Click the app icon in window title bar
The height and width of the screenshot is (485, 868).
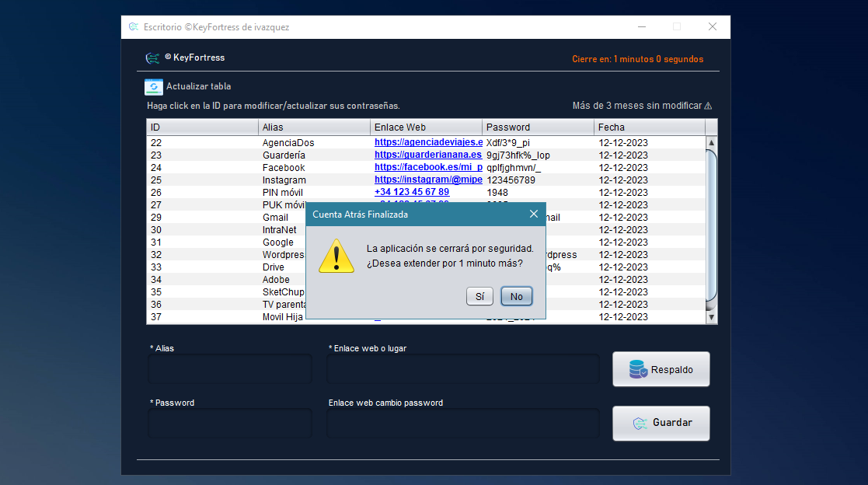coord(134,26)
